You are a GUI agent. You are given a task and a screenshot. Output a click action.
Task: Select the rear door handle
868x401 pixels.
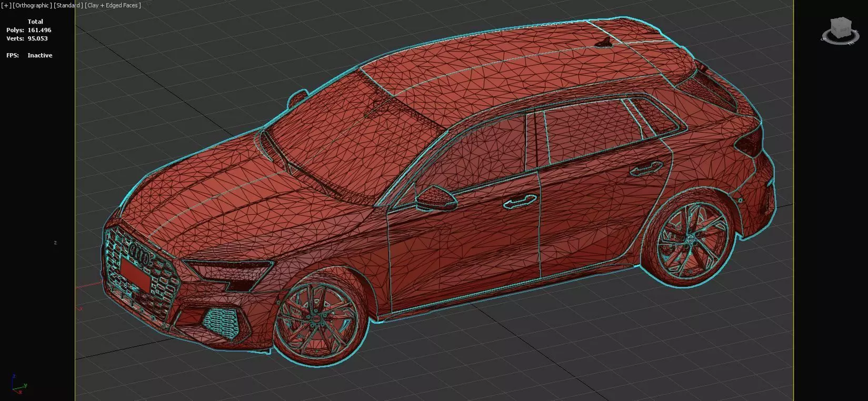coord(646,168)
